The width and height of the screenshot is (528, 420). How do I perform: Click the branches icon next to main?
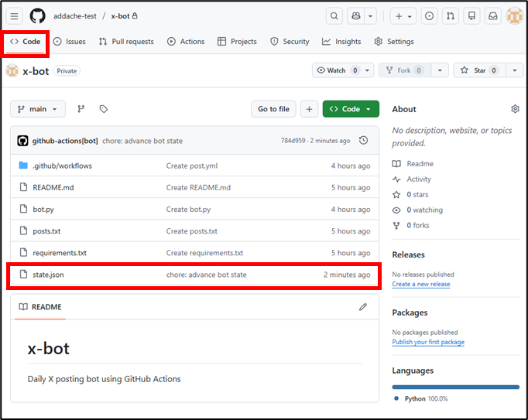click(x=81, y=109)
